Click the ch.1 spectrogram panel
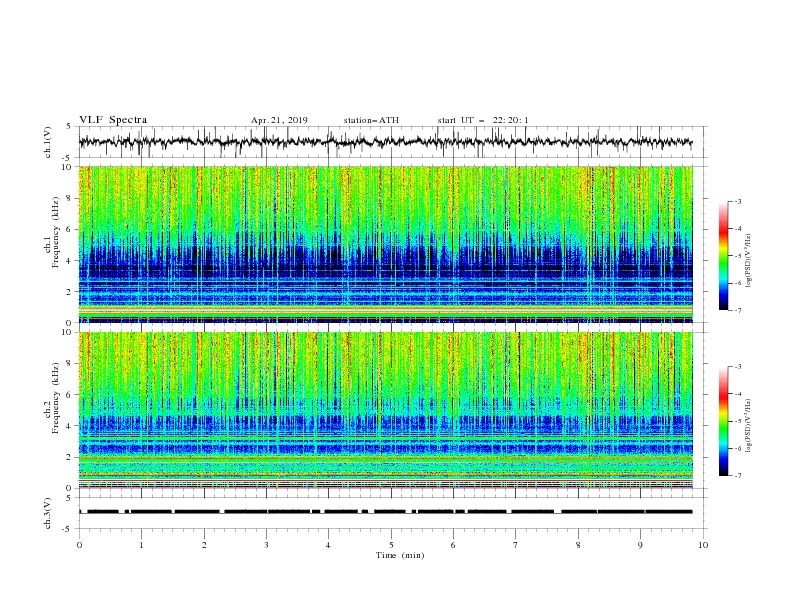Screen dimensions: 792x612 click(x=386, y=244)
